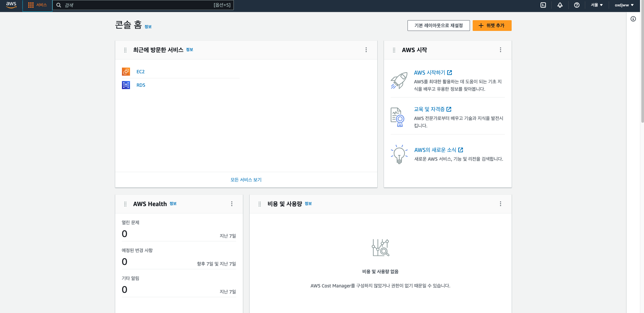Open the options menu of 최근에 방문한 서비스 widget
Screen dimensions: 644x313
pyautogui.click(x=366, y=50)
